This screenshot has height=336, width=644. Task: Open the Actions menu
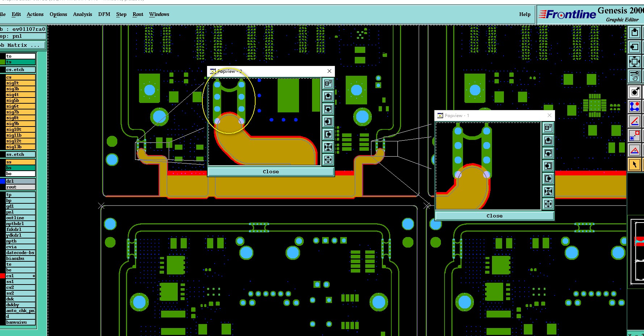pos(35,14)
